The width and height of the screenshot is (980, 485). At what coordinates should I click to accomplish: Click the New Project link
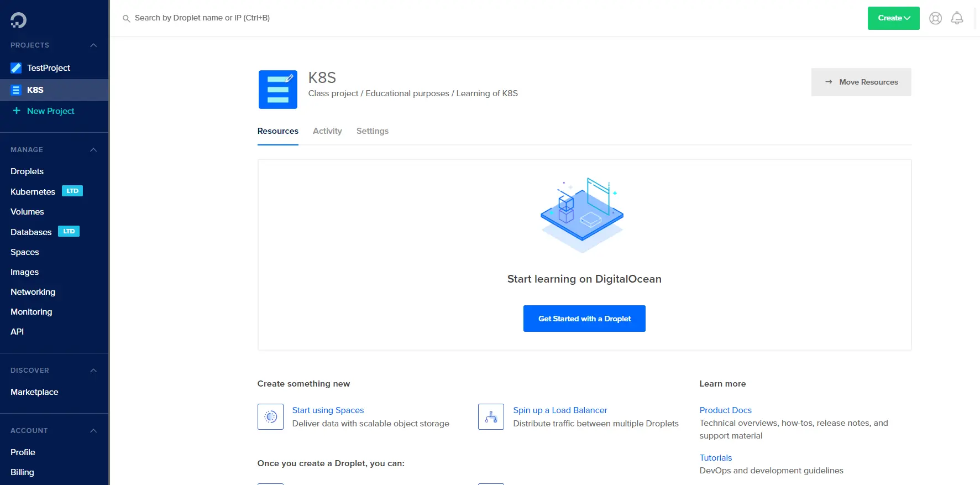[51, 111]
